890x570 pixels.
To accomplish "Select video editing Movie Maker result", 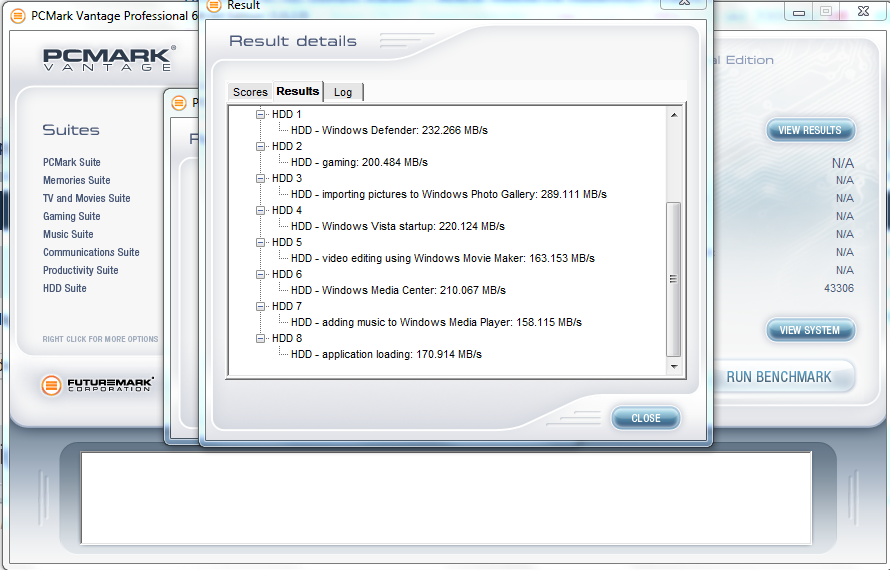I will pos(443,258).
